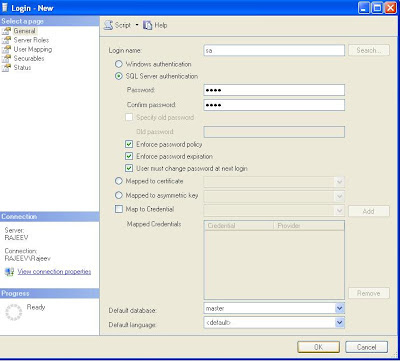
Task: Click the Login name field
Action: click(x=274, y=50)
